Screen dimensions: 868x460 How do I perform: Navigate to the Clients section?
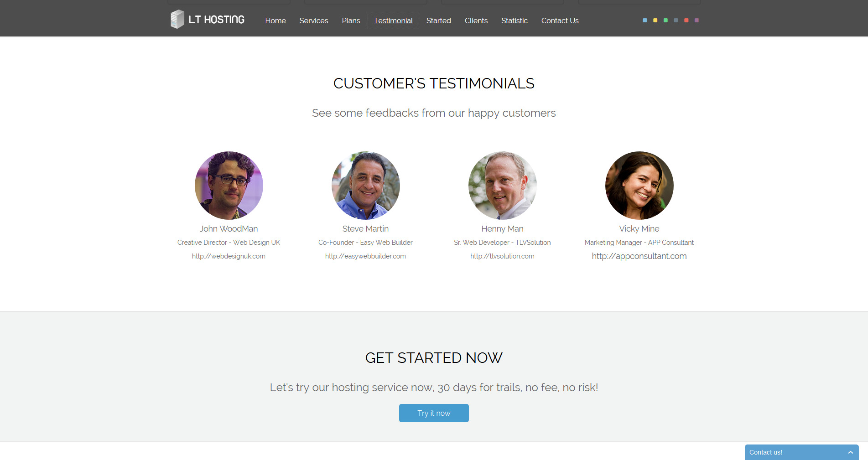pos(476,21)
